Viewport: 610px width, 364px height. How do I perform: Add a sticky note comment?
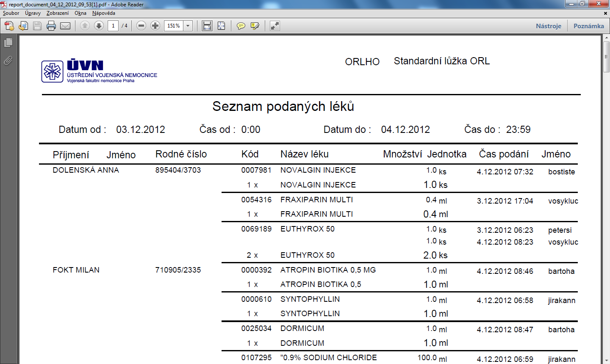[241, 26]
